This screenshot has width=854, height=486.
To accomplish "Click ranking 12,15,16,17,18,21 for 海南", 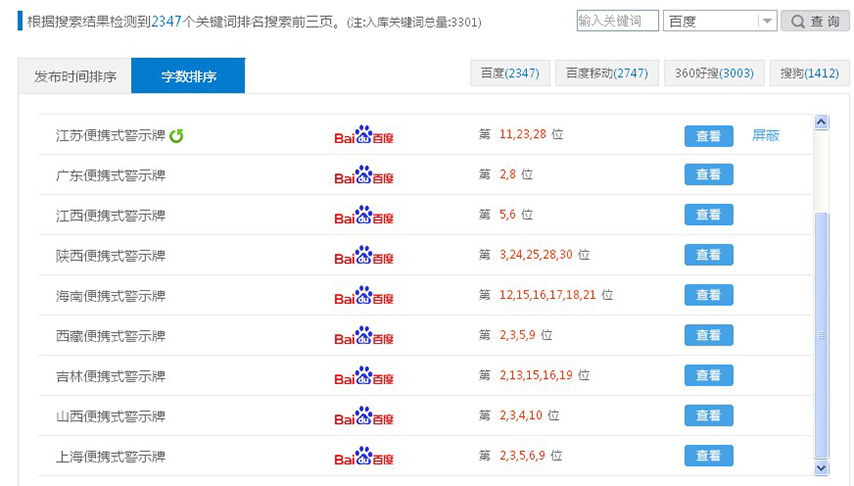I will tap(548, 295).
